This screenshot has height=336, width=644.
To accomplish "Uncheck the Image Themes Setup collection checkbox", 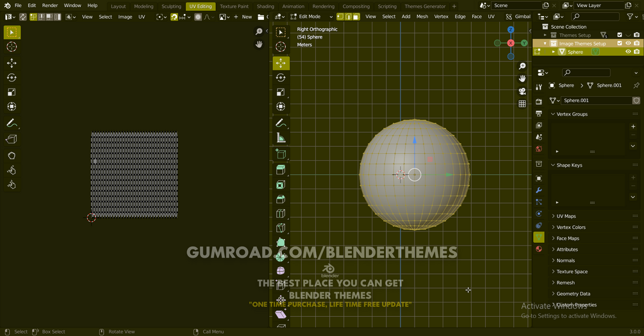I will 620,43.
